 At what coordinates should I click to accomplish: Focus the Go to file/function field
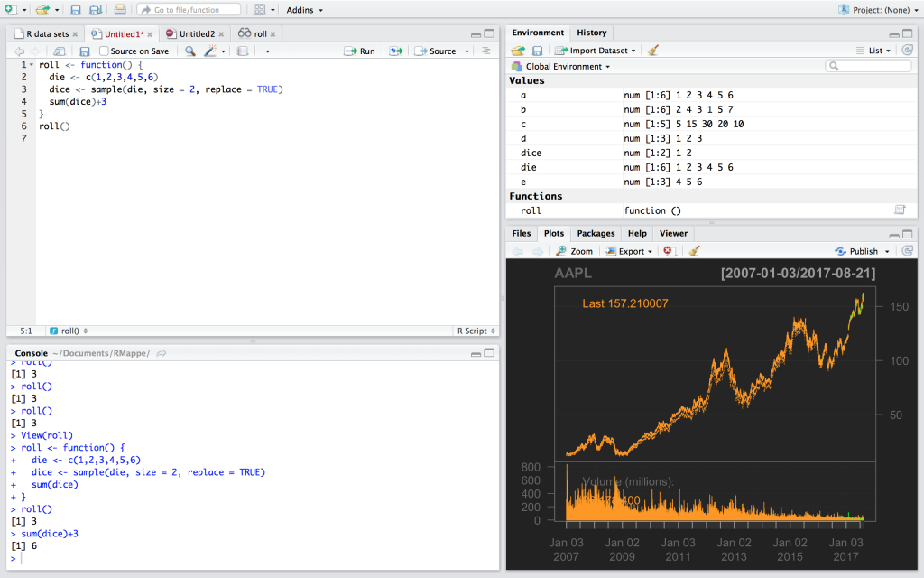pos(189,10)
